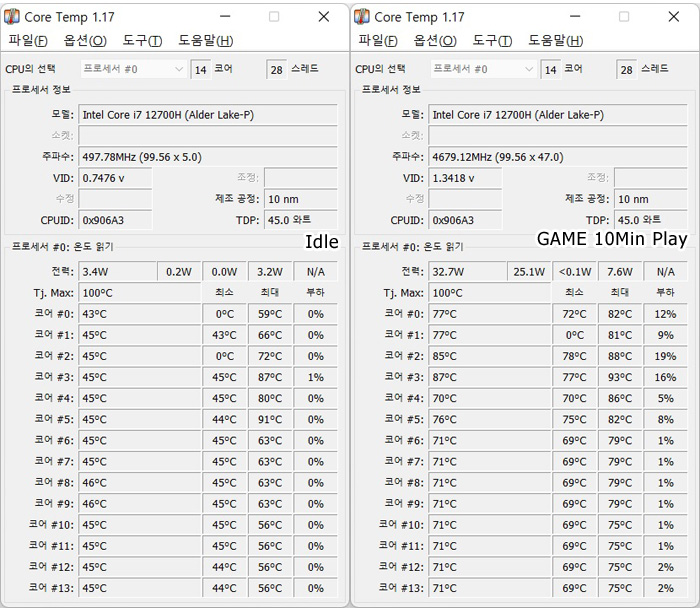Click power value 7.6W in right window
This screenshot has width=700, height=610.
[x=620, y=272]
